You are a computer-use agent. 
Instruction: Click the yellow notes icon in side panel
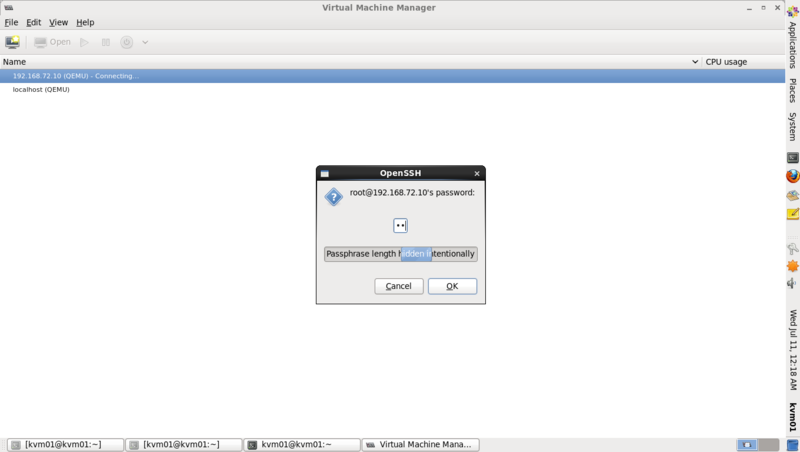click(x=793, y=214)
